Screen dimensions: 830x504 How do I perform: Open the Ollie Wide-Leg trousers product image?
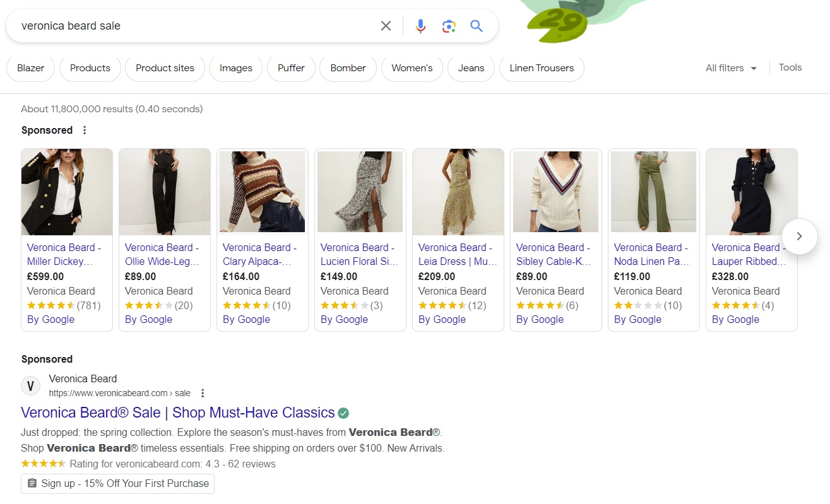[165, 192]
